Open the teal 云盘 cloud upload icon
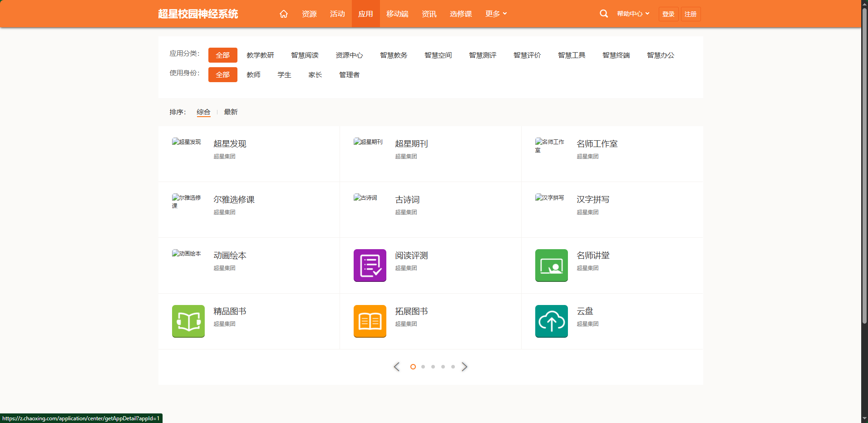The height and width of the screenshot is (423, 868). tap(551, 321)
